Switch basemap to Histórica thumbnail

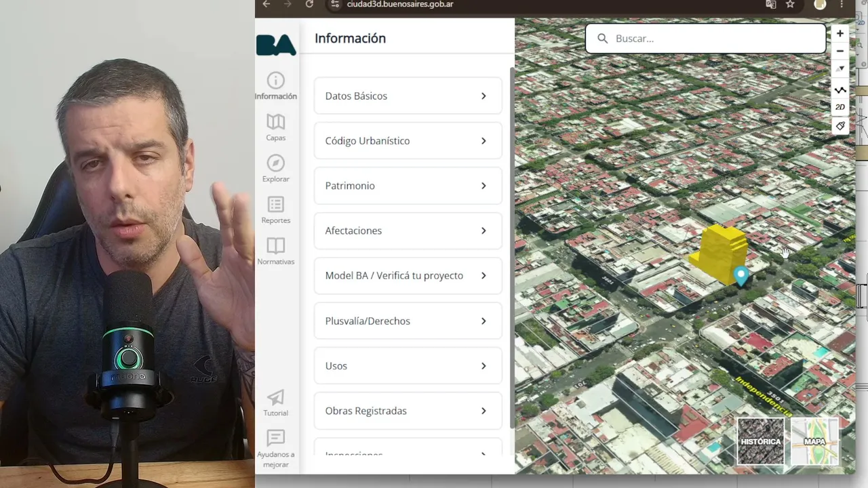[x=761, y=441]
